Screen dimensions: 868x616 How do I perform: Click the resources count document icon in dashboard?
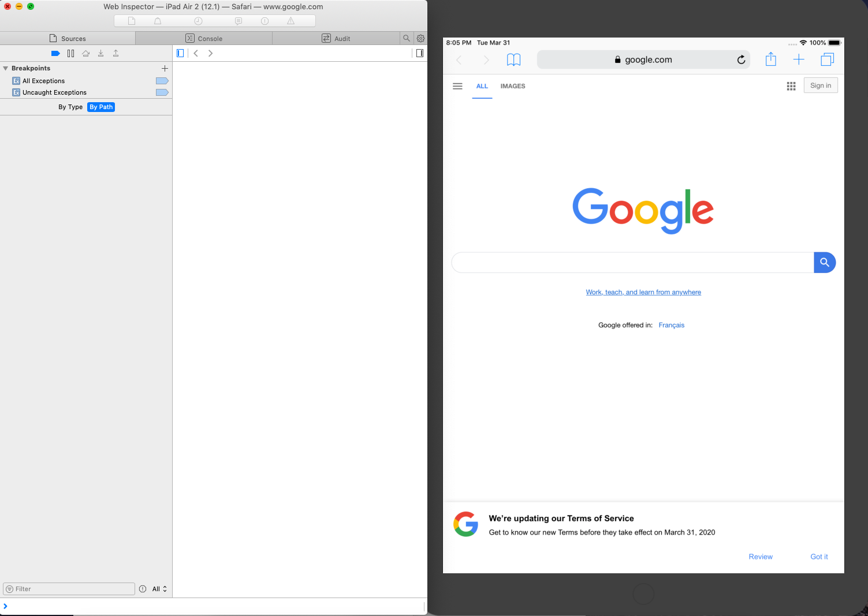click(x=132, y=21)
